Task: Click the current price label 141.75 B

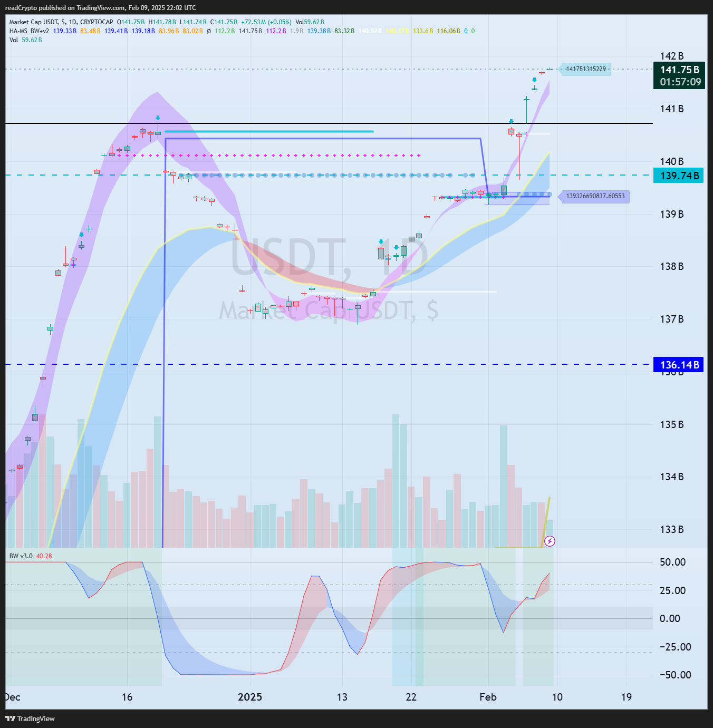Action: pyautogui.click(x=679, y=70)
